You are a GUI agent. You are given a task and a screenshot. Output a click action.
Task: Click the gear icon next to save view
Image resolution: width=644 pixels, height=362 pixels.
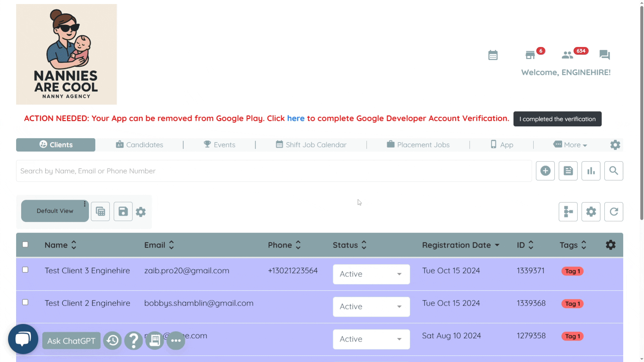point(141,212)
